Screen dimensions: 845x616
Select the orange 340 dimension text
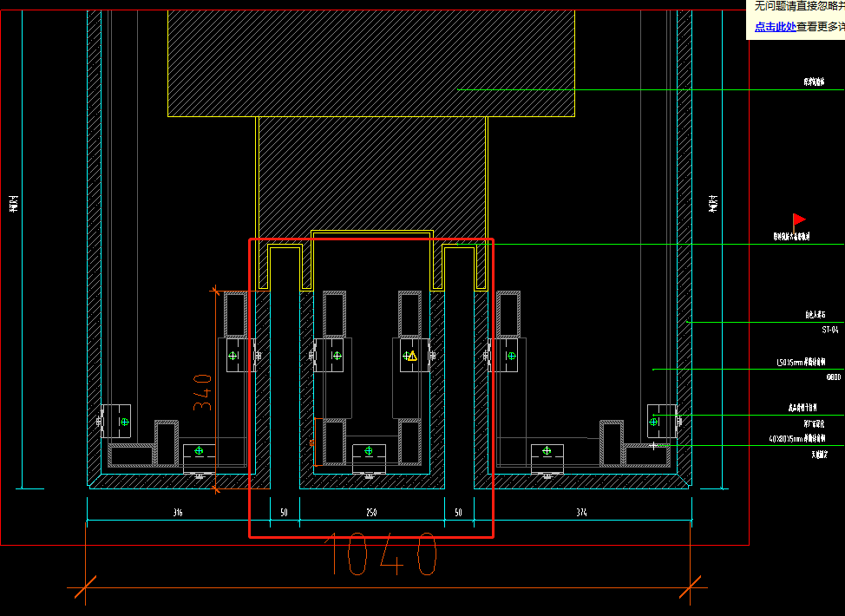pyautogui.click(x=202, y=393)
